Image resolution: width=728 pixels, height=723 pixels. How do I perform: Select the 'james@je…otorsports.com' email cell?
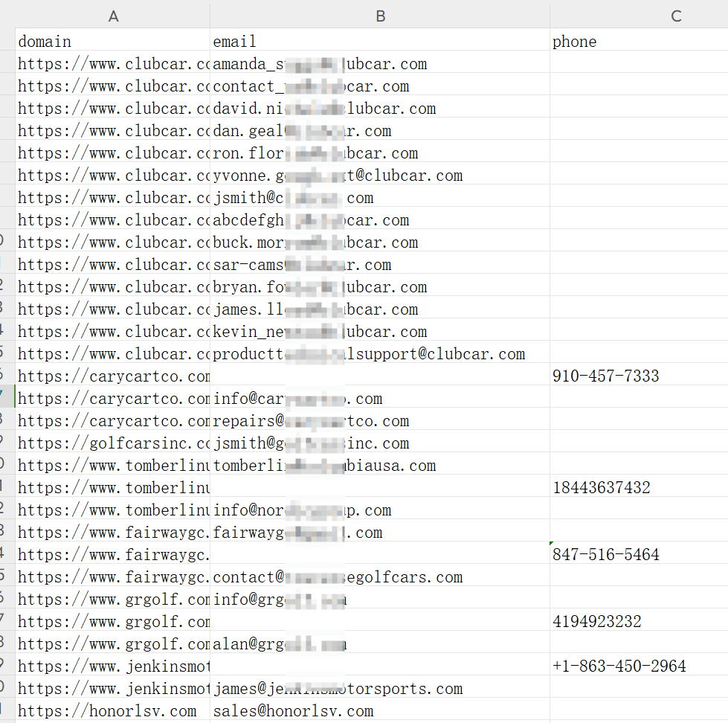pyautogui.click(x=380, y=688)
